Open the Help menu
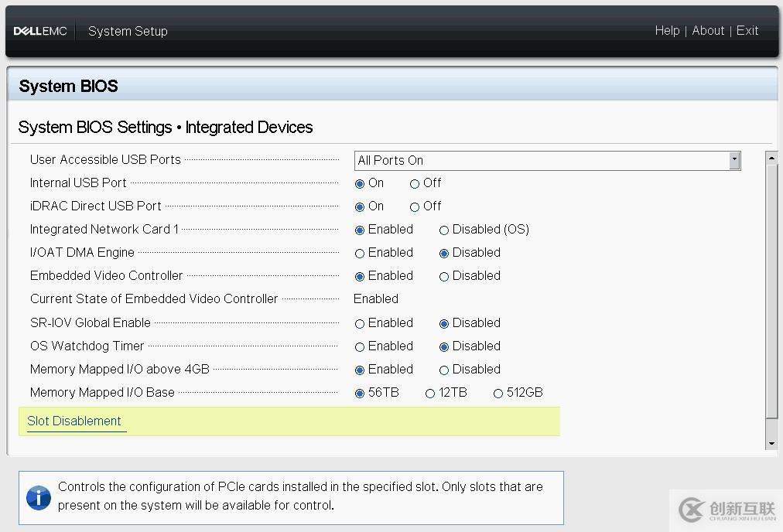The height and width of the screenshot is (532, 783). coord(667,31)
